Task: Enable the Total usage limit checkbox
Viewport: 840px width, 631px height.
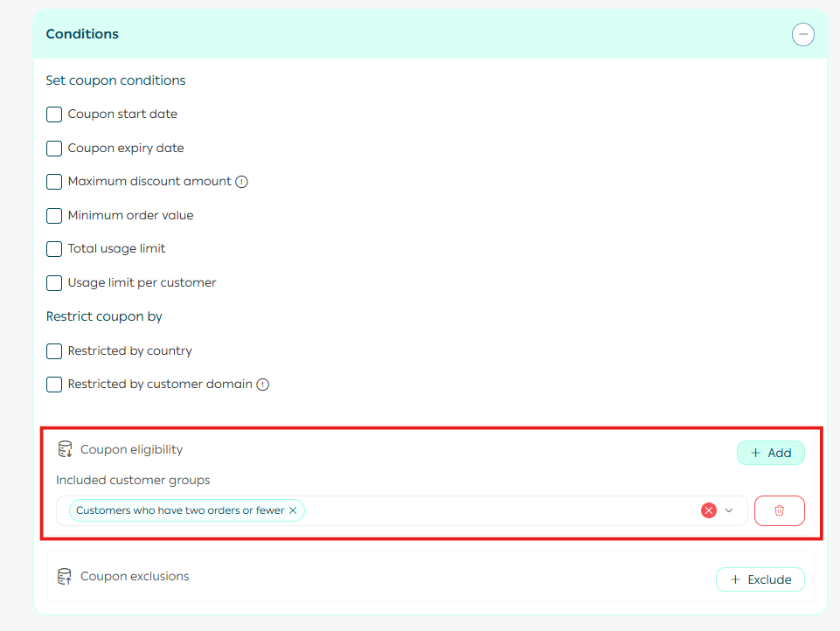Action: (x=54, y=249)
